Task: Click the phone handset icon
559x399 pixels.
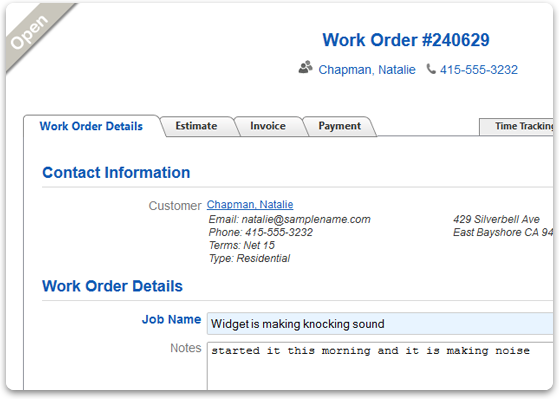Action: pos(431,69)
